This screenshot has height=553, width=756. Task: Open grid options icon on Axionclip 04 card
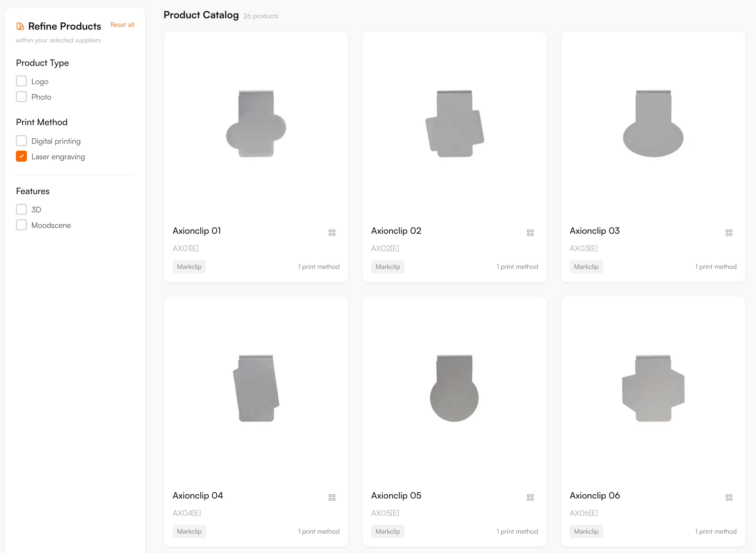[332, 497]
